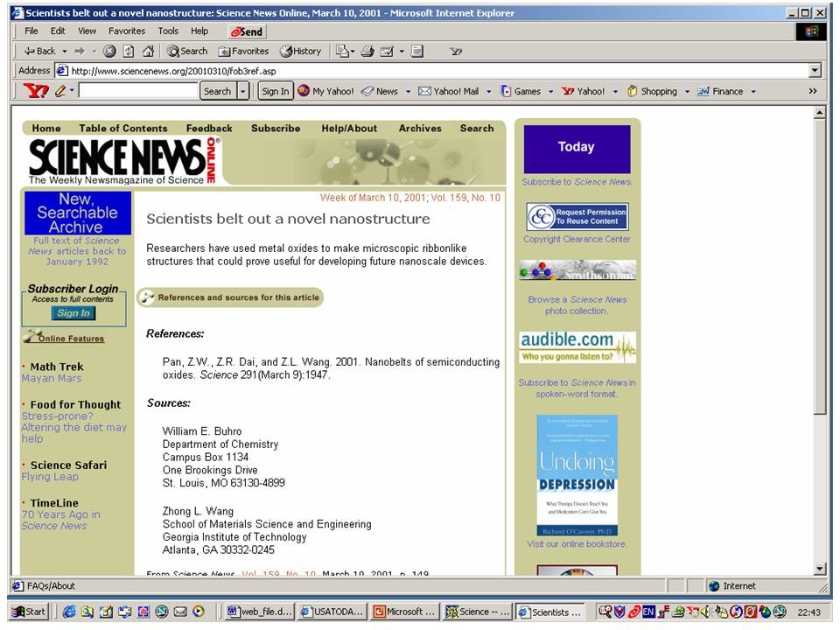840x630 pixels.
Task: Expand the Back button history dropdown arrow
Action: (x=64, y=52)
